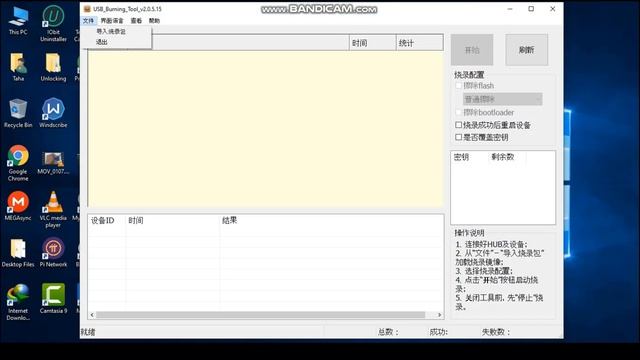This screenshot has height=360, width=640.
Task: Click the 烧录配置 group label
Action: 469,75
